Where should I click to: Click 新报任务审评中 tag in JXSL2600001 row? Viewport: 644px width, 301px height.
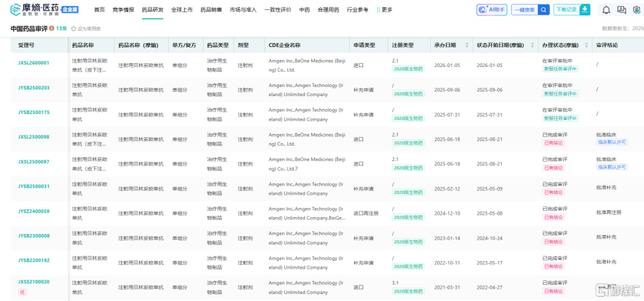click(560, 69)
